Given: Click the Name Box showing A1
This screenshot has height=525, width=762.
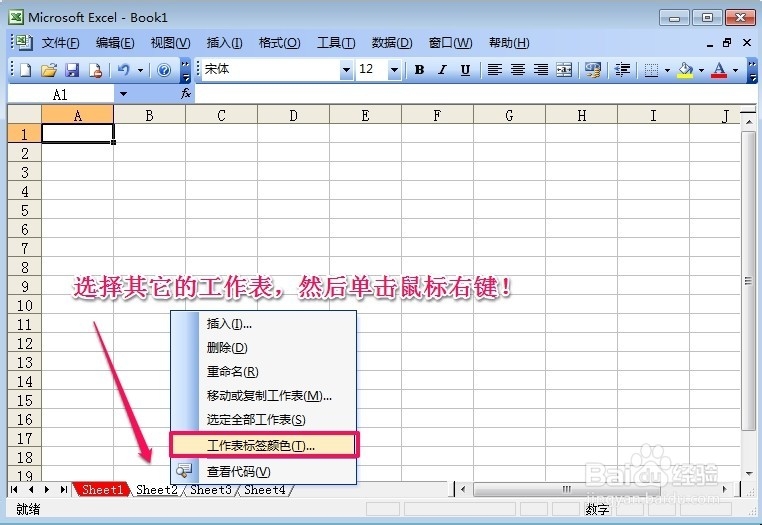Looking at the screenshot, I should click(61, 94).
